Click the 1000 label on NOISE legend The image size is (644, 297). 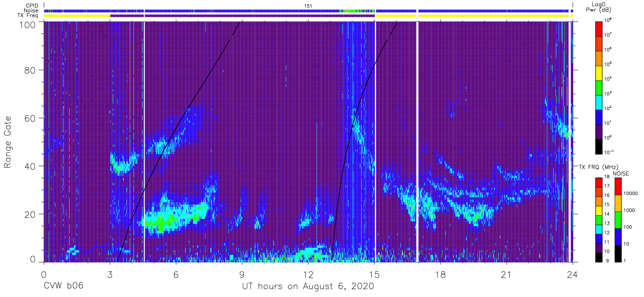click(629, 210)
